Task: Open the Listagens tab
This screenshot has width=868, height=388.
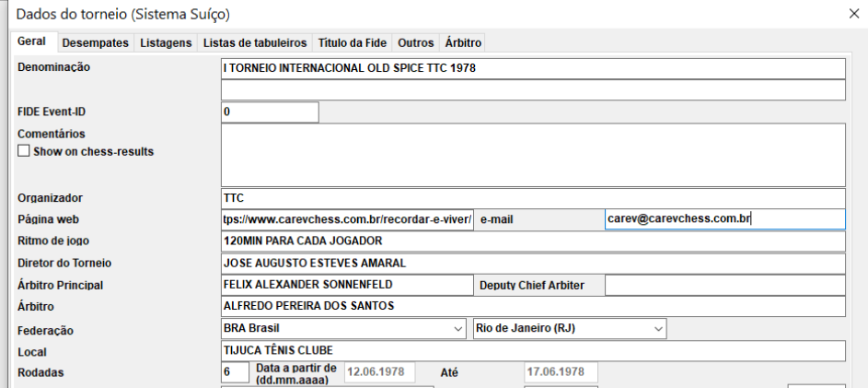Action: (x=168, y=42)
